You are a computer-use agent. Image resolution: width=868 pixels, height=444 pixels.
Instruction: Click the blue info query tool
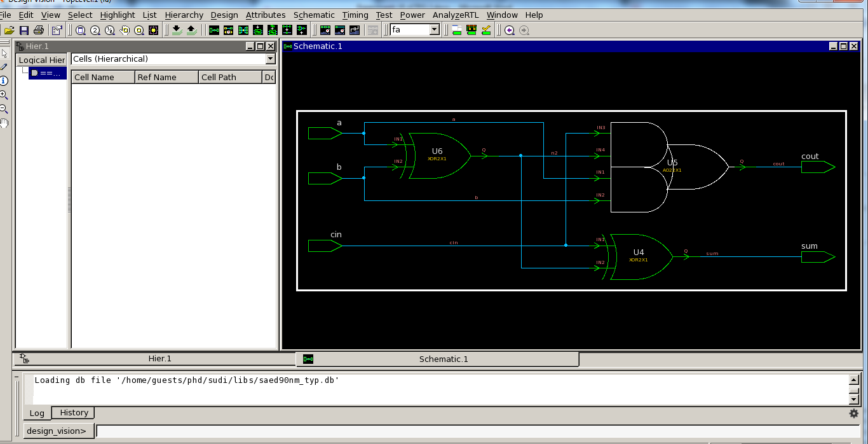4,81
